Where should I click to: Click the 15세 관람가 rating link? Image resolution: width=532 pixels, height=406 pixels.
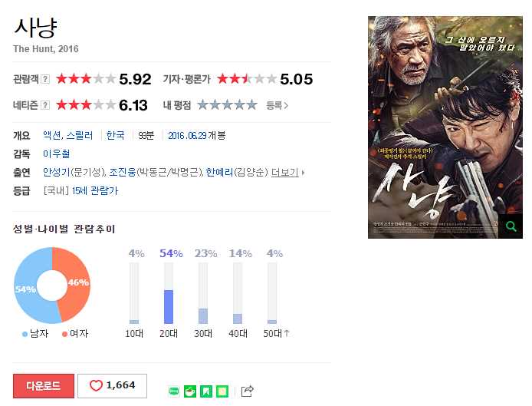point(95,191)
